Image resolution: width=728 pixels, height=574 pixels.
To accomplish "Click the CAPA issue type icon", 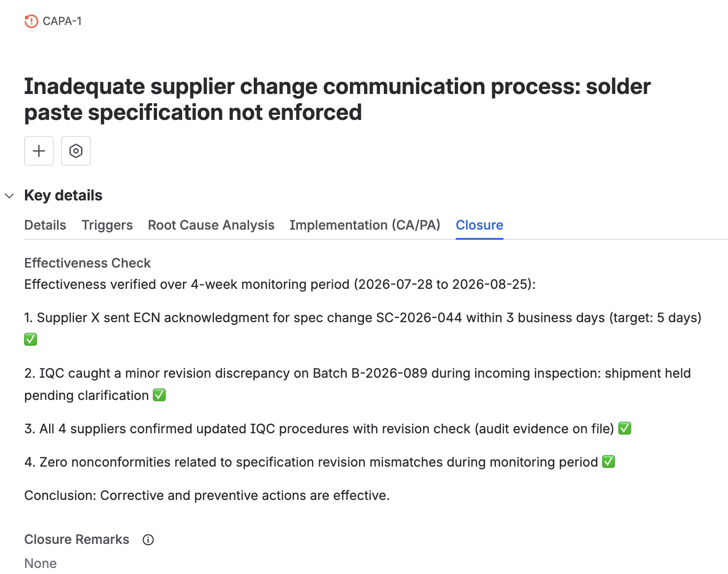I will (31, 21).
